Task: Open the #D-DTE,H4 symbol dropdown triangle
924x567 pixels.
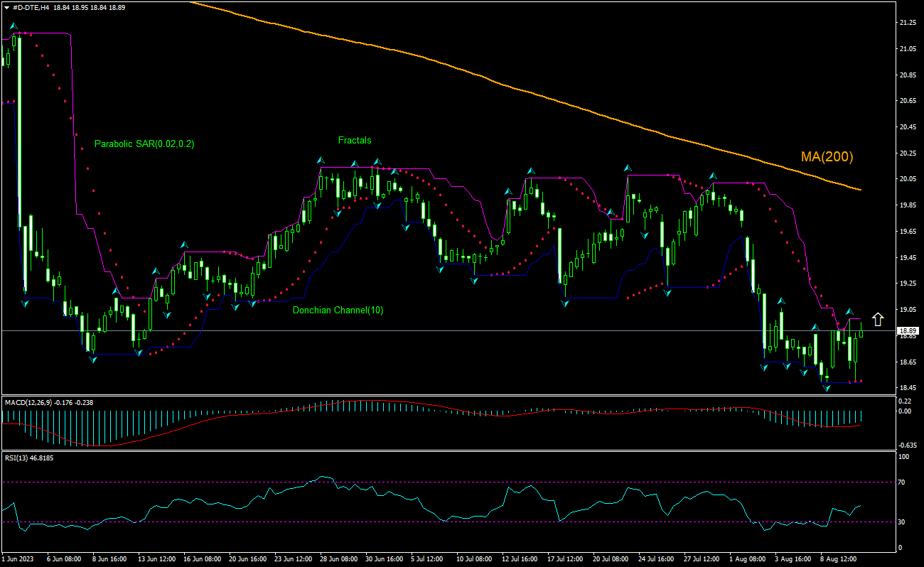Action: [x=7, y=7]
